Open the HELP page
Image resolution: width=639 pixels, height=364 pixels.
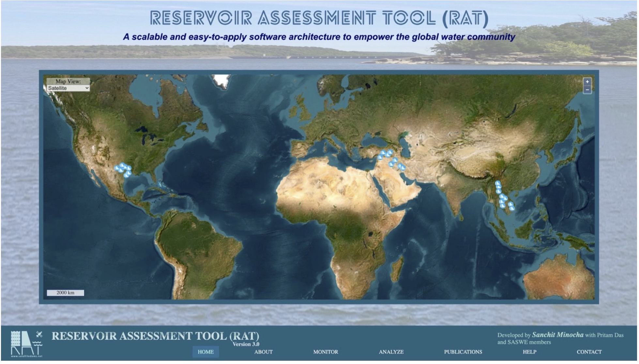click(x=530, y=353)
